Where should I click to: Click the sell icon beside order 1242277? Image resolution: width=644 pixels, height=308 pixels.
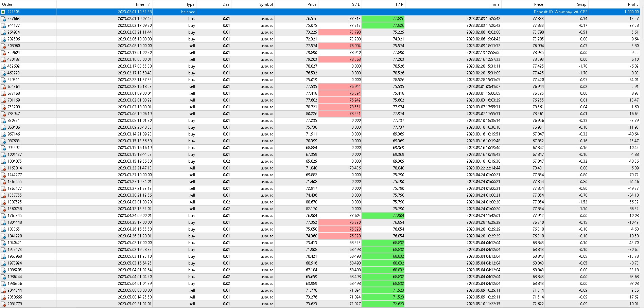tap(3, 175)
